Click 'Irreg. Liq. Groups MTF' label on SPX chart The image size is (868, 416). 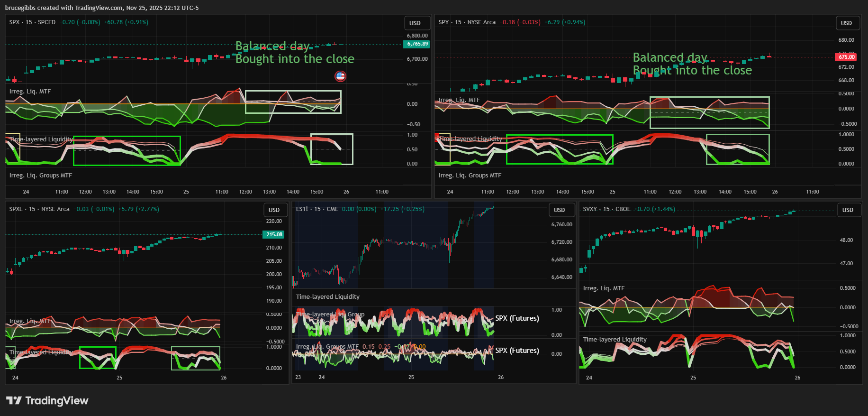pos(41,176)
